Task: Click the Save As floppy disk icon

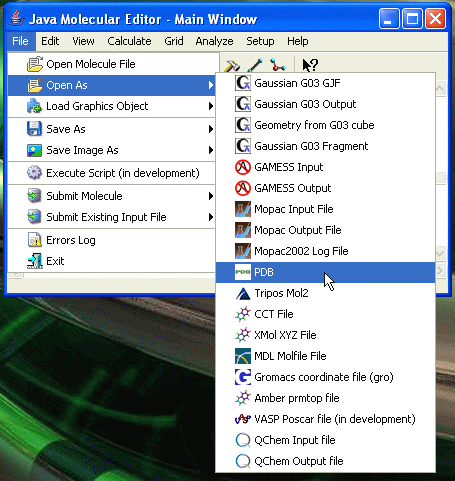Action: click(x=35, y=129)
